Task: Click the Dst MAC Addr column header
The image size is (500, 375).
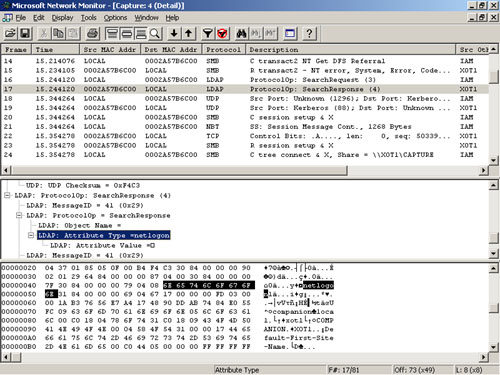Action: coord(171,49)
